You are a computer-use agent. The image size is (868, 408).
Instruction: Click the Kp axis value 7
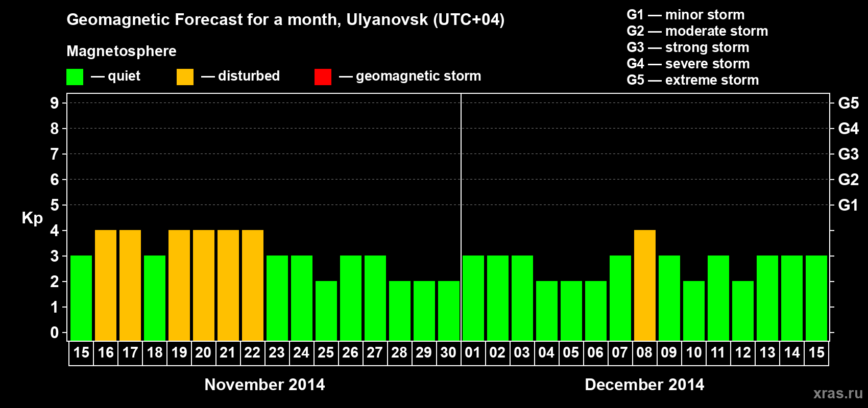click(55, 154)
